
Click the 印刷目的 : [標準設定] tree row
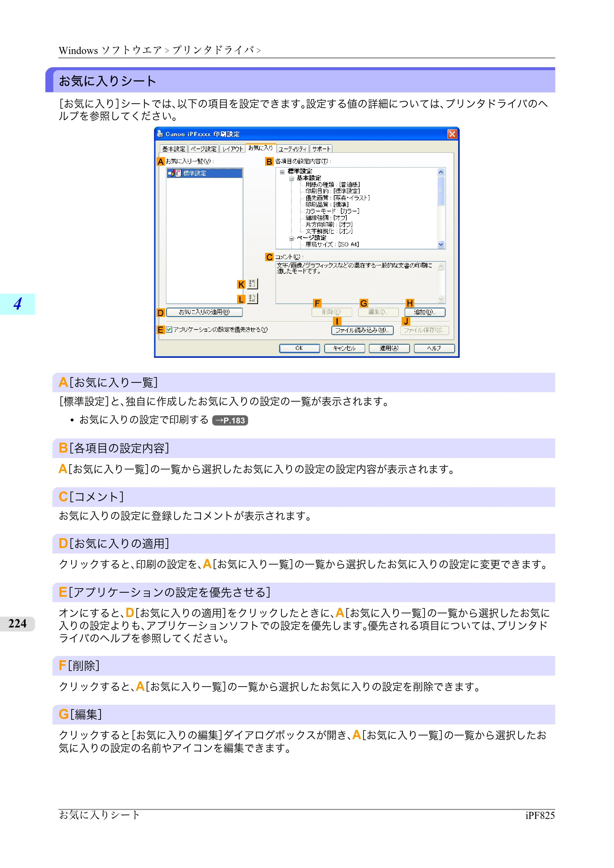333,191
